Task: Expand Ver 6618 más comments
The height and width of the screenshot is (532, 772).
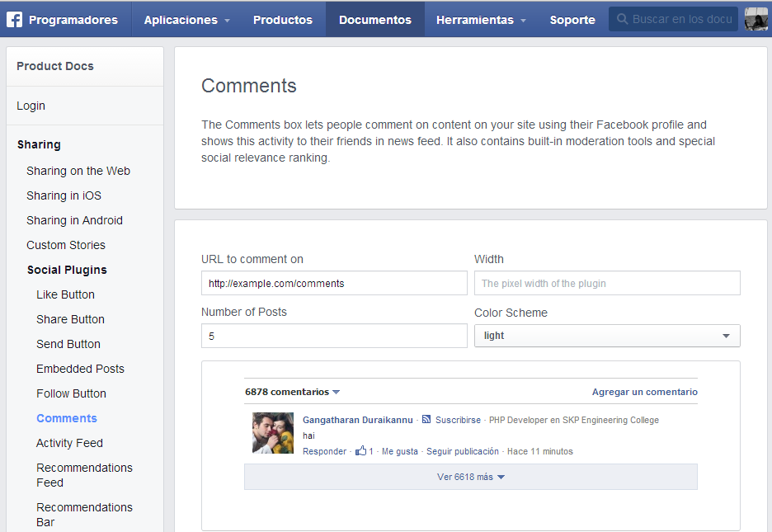Action: point(471,477)
